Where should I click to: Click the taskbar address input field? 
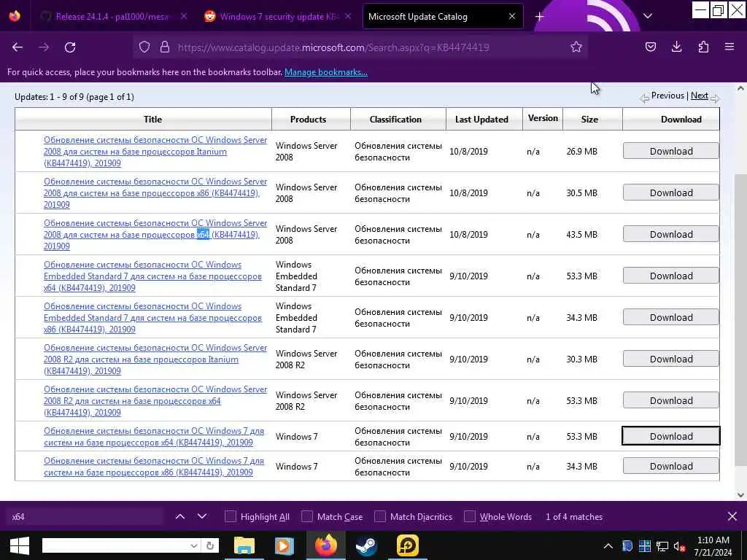click(x=116, y=545)
